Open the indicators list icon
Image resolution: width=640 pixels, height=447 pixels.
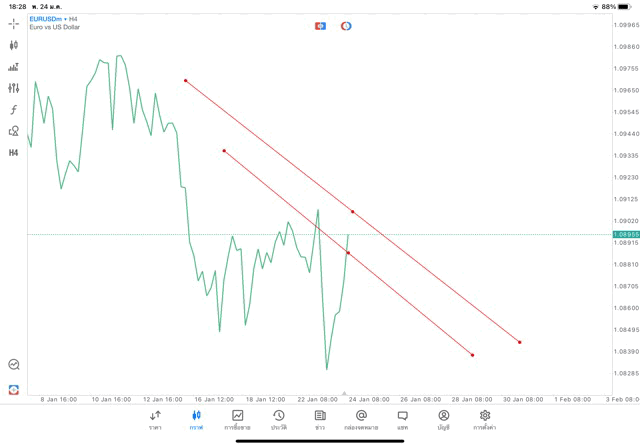[13, 67]
